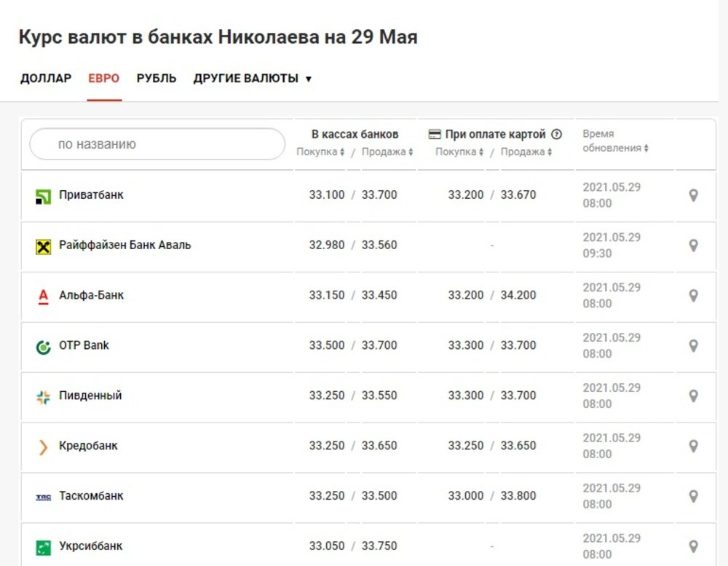Click Альфа-Банк card sell rate 34.200
Screen dimensions: 728x566
(x=518, y=295)
